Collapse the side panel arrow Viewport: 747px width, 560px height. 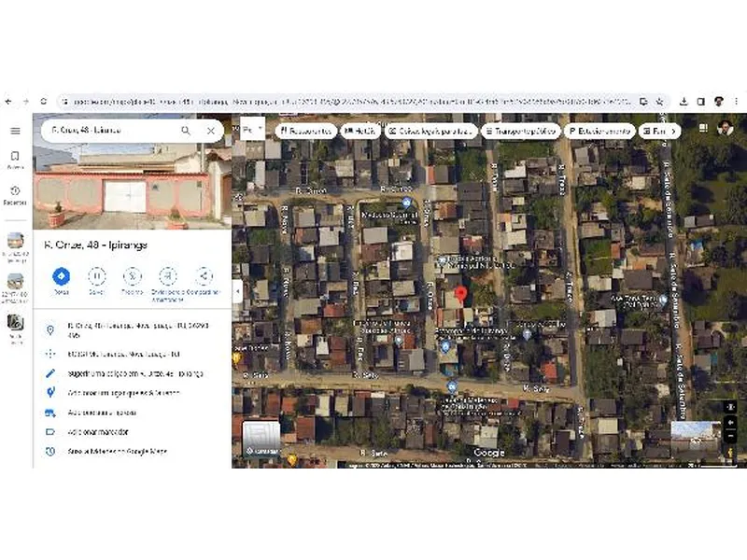237,291
